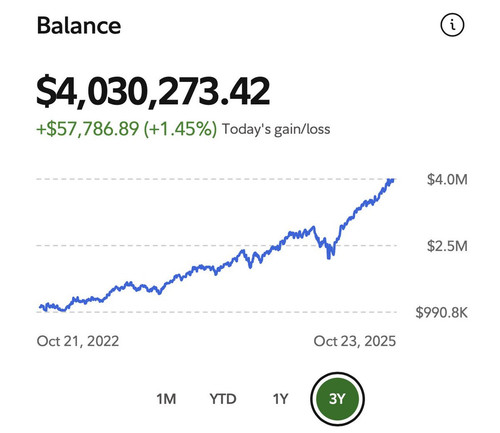Select the YTD time range

pos(223,399)
